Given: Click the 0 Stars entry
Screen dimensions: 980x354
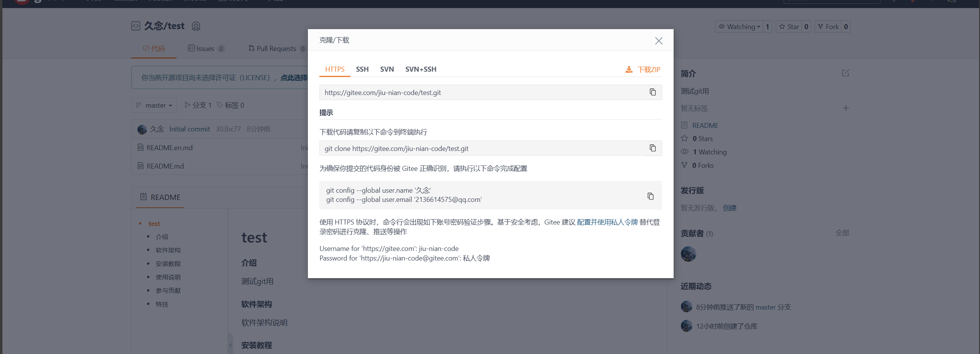Looking at the screenshot, I should (x=702, y=138).
